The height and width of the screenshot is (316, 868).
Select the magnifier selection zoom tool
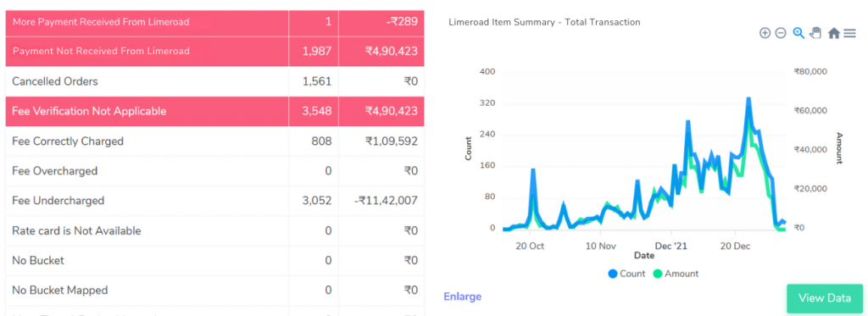(798, 33)
